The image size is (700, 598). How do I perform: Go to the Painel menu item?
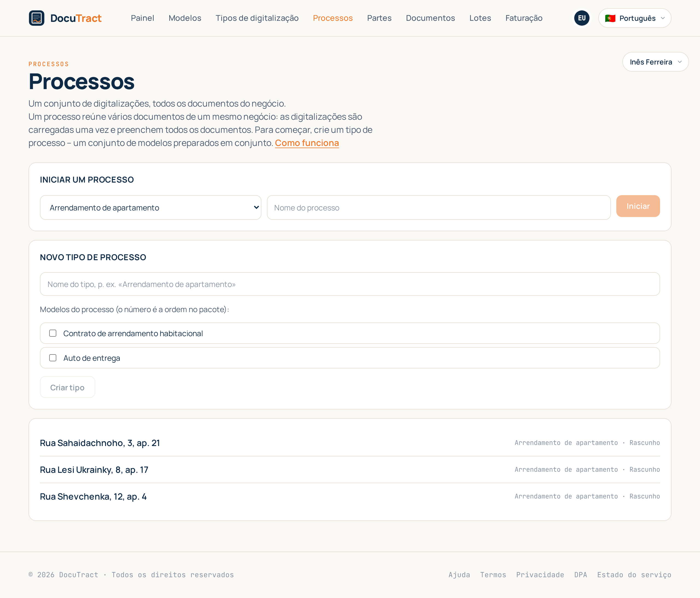pos(142,18)
